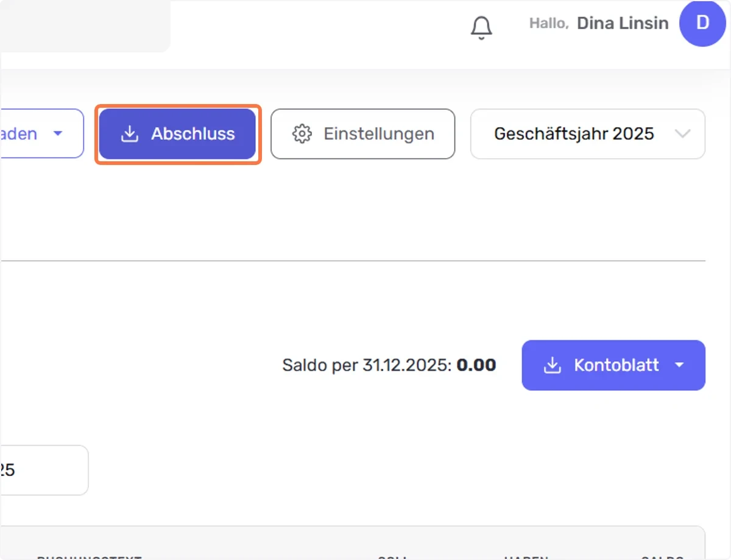Click the Saldo per 31.12.2025 text
This screenshot has width=731, height=560.
click(x=389, y=365)
